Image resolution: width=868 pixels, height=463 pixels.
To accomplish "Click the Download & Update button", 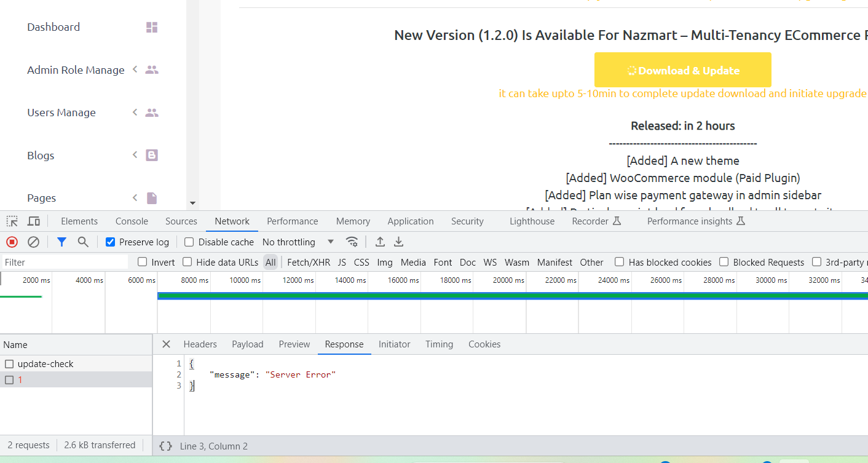I will point(682,70).
